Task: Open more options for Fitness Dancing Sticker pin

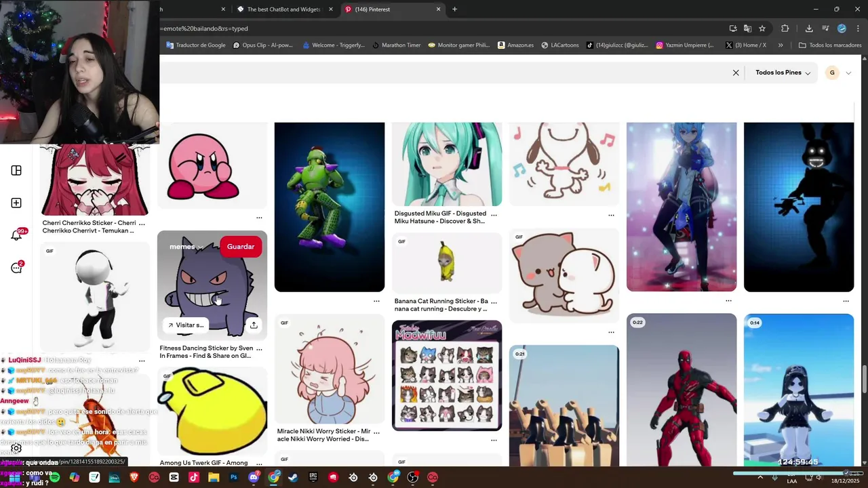Action: coord(259,348)
